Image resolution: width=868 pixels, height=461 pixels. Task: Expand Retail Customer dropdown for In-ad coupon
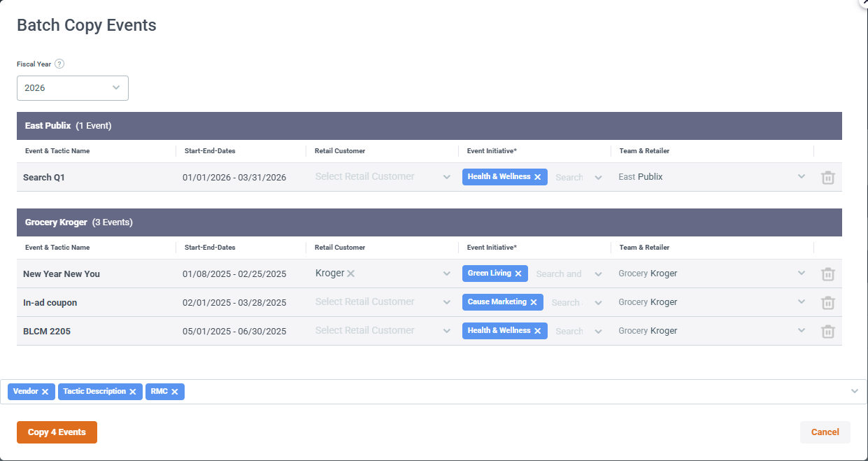pyautogui.click(x=447, y=302)
